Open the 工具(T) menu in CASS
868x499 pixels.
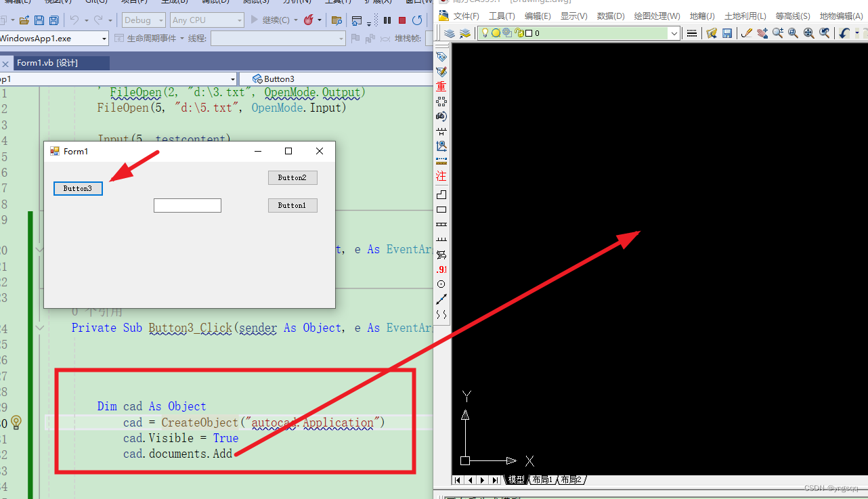click(502, 16)
